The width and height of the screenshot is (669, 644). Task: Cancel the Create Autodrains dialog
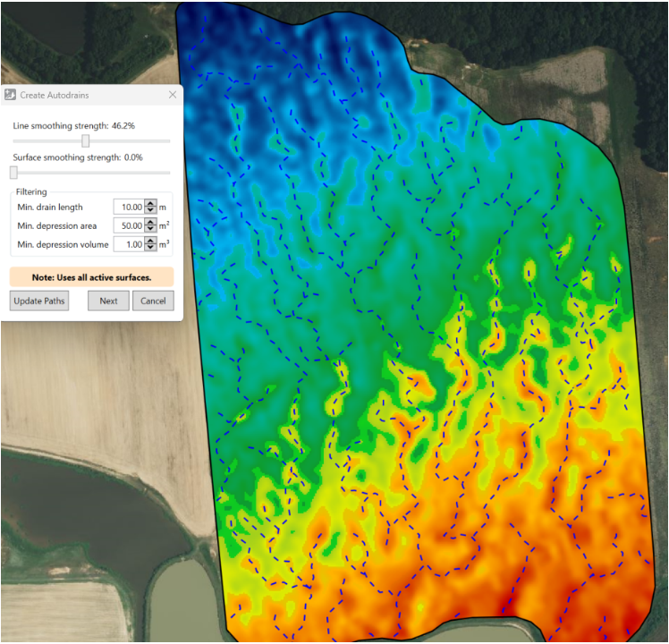click(153, 301)
